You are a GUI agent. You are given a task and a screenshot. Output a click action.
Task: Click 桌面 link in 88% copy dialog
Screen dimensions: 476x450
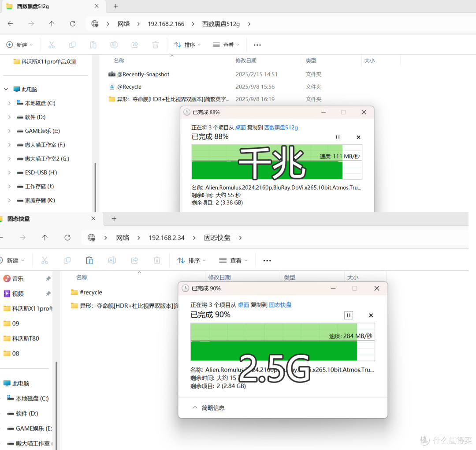241,127
